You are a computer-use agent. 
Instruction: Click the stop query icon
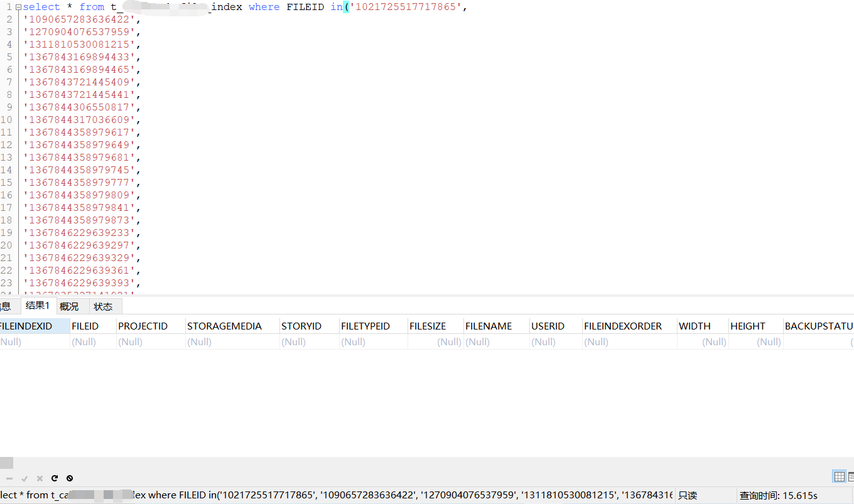[x=70, y=478]
